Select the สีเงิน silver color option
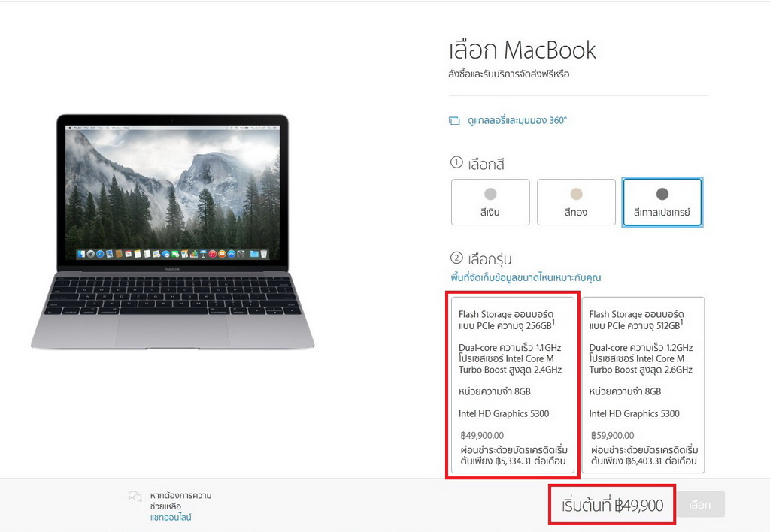770x532 pixels. (x=490, y=202)
